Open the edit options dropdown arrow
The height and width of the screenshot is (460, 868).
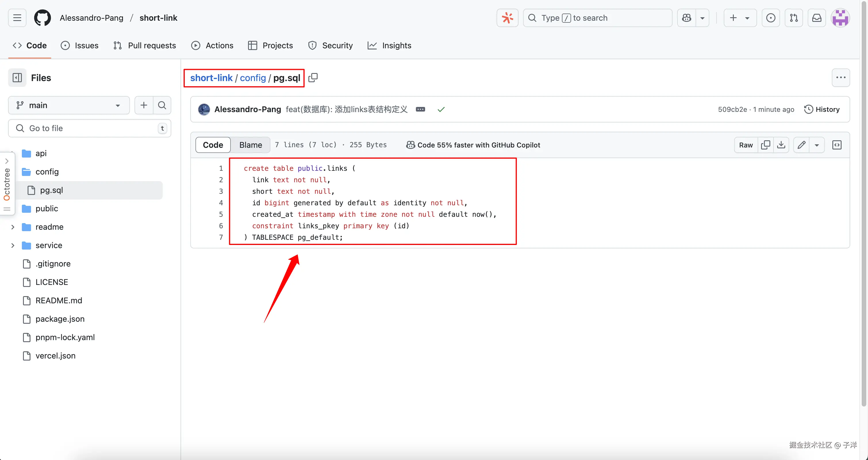tap(817, 145)
